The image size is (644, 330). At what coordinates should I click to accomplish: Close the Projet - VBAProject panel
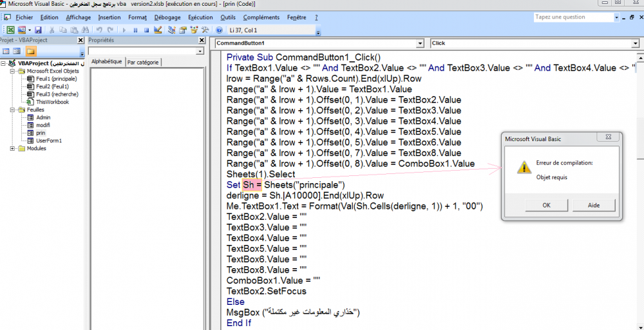[80, 40]
